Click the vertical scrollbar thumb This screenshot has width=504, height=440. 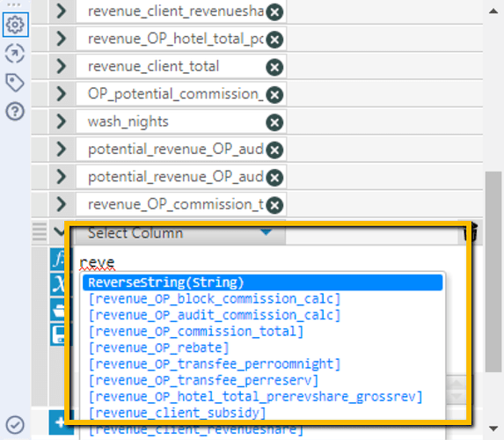(x=493, y=272)
